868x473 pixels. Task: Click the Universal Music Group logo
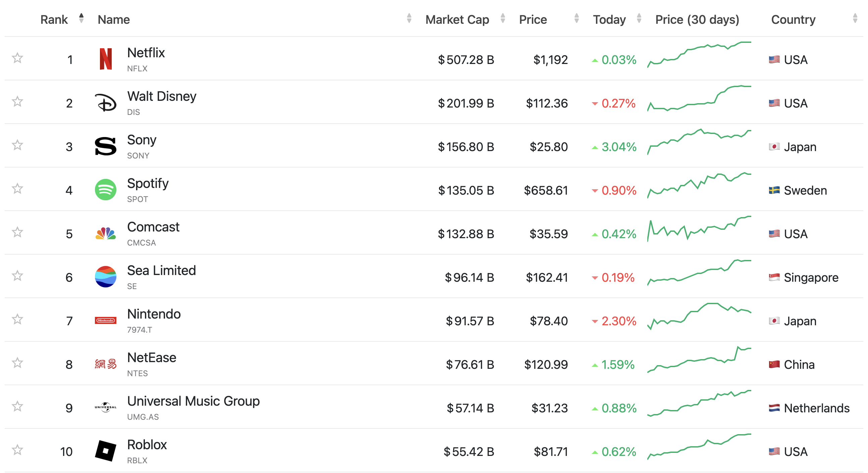pyautogui.click(x=105, y=407)
